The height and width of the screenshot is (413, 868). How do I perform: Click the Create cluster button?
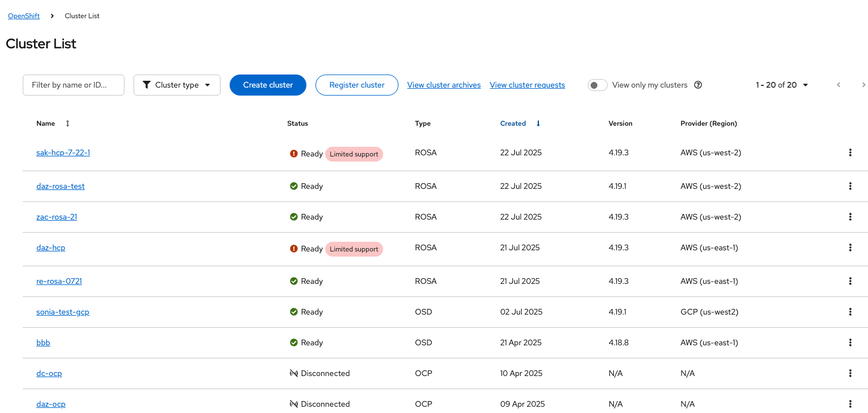268,85
